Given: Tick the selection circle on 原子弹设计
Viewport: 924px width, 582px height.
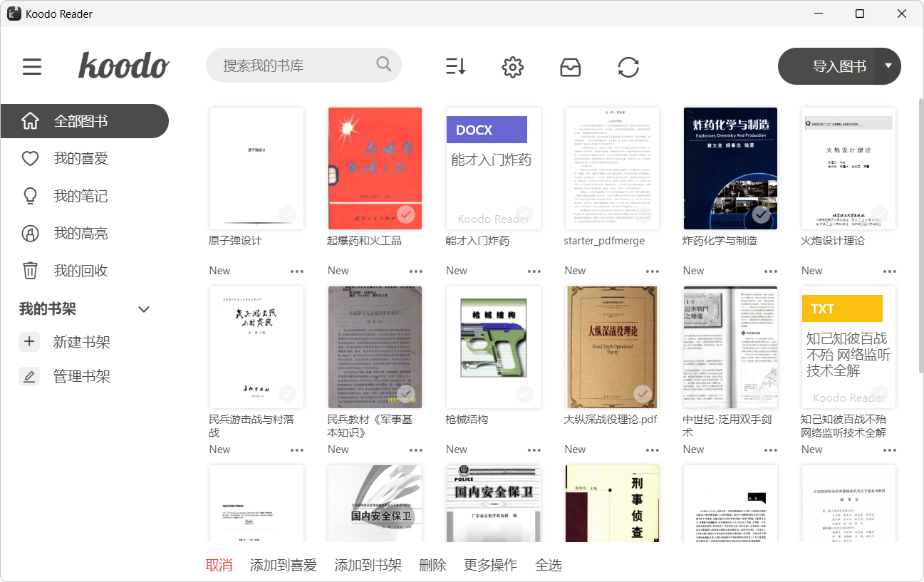Looking at the screenshot, I should (288, 214).
